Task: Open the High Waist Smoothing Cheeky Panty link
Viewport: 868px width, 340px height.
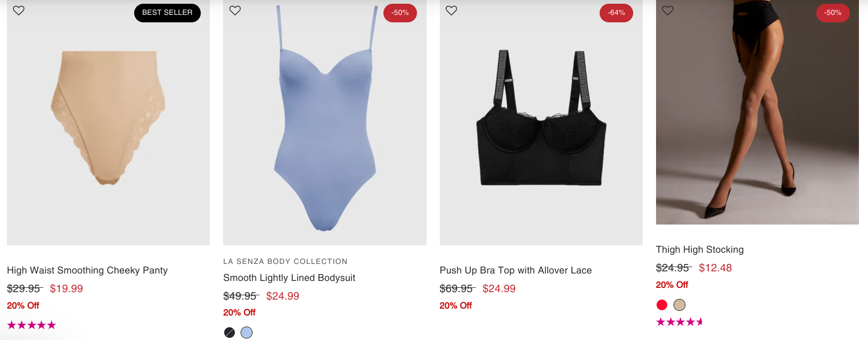Action: 87,270
